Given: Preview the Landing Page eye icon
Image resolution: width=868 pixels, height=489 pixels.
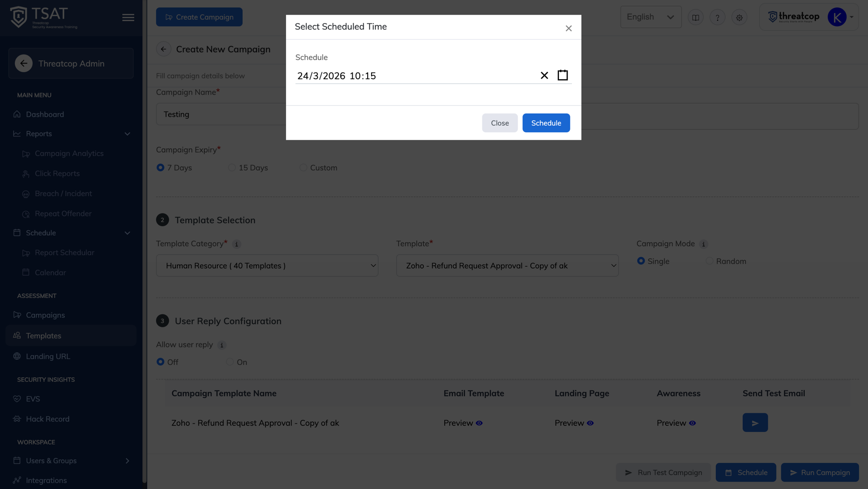Looking at the screenshot, I should (x=590, y=423).
